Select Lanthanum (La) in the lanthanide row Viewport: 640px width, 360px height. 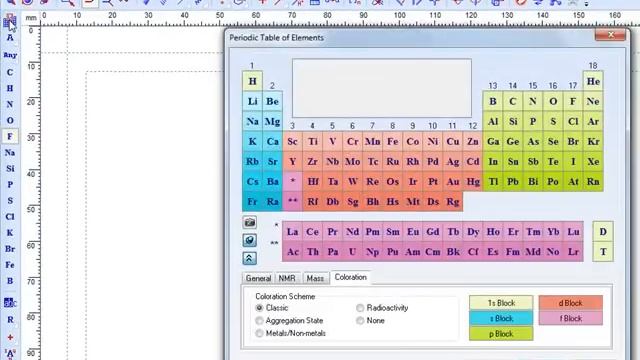(292, 232)
